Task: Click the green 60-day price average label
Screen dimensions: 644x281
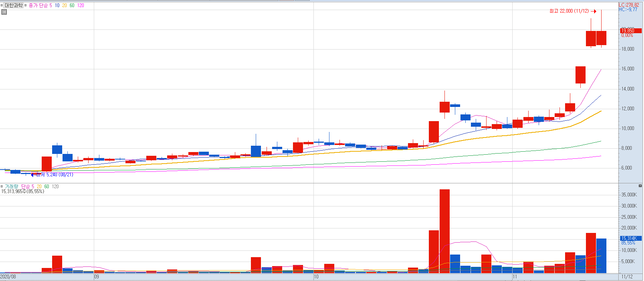Action: coord(72,5)
